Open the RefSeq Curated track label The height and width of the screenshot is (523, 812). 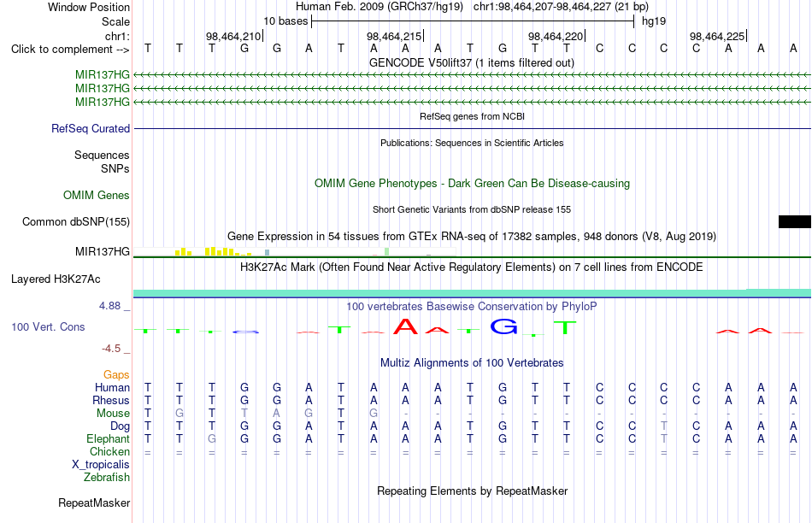pyautogui.click(x=91, y=128)
